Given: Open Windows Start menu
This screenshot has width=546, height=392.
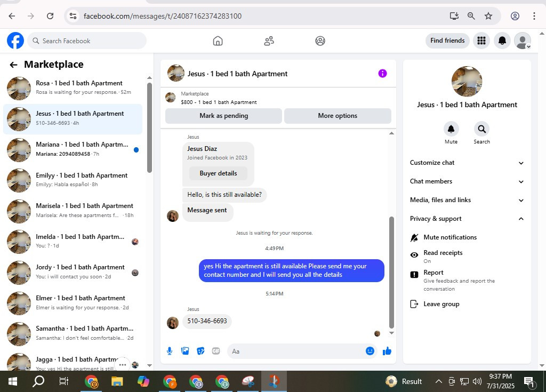Looking at the screenshot, I should (13, 381).
